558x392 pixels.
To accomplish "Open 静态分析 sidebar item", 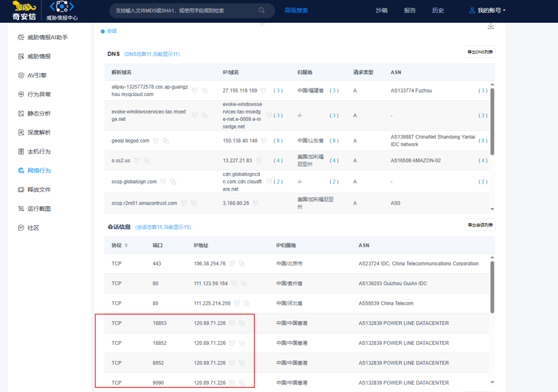I will [35, 114].
